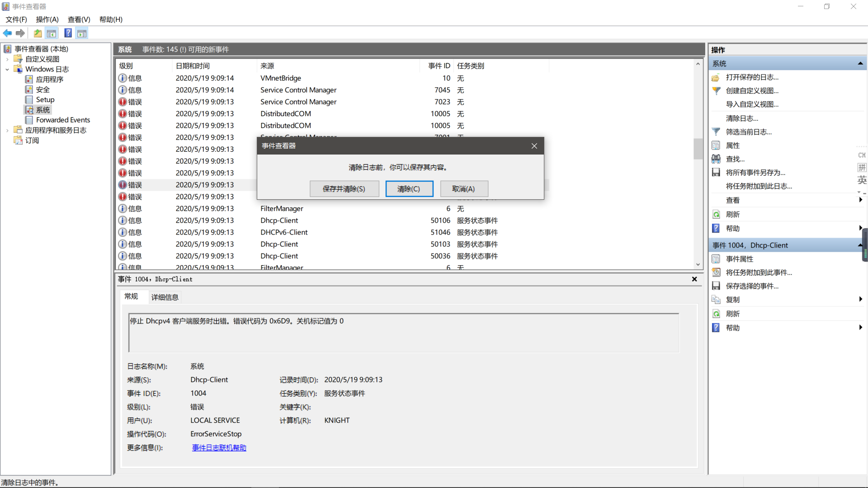Click the event list vertical scrollbar thumb
Image resolution: width=868 pixels, height=488 pixels.
(698, 149)
